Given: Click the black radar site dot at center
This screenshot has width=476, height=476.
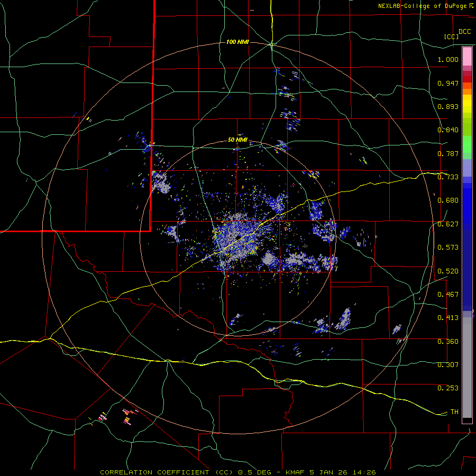Looking at the screenshot, I should pyautogui.click(x=239, y=237).
